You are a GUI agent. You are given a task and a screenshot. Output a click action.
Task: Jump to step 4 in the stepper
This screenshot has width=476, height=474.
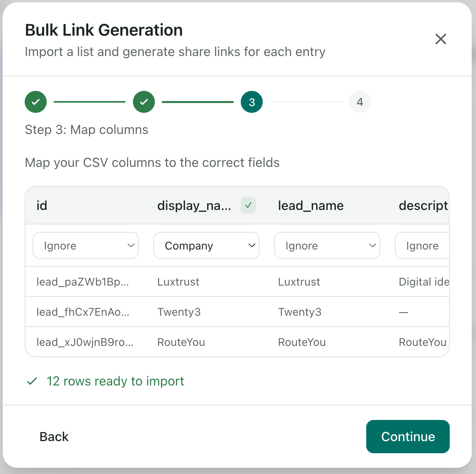[x=360, y=102]
